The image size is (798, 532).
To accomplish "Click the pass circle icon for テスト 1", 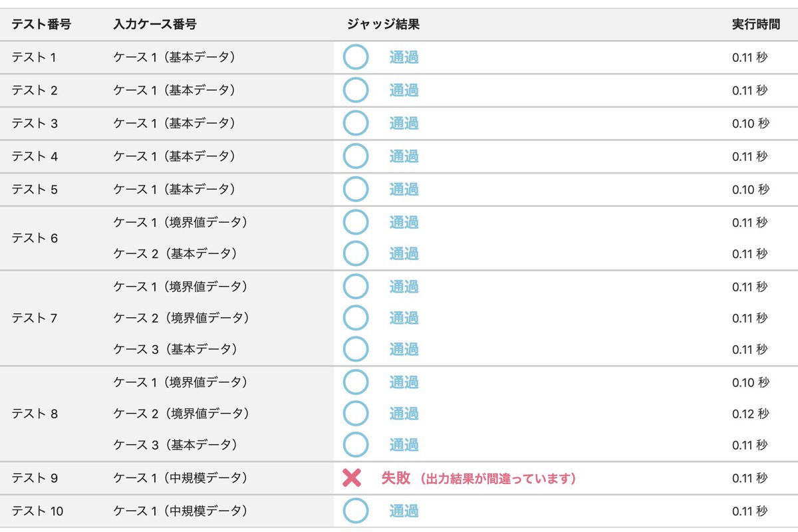I will coord(356,57).
